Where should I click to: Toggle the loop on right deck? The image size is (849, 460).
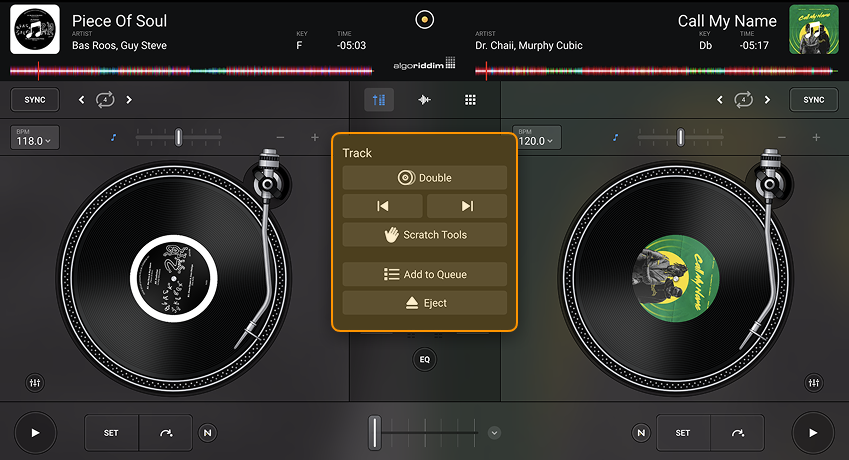(x=743, y=100)
